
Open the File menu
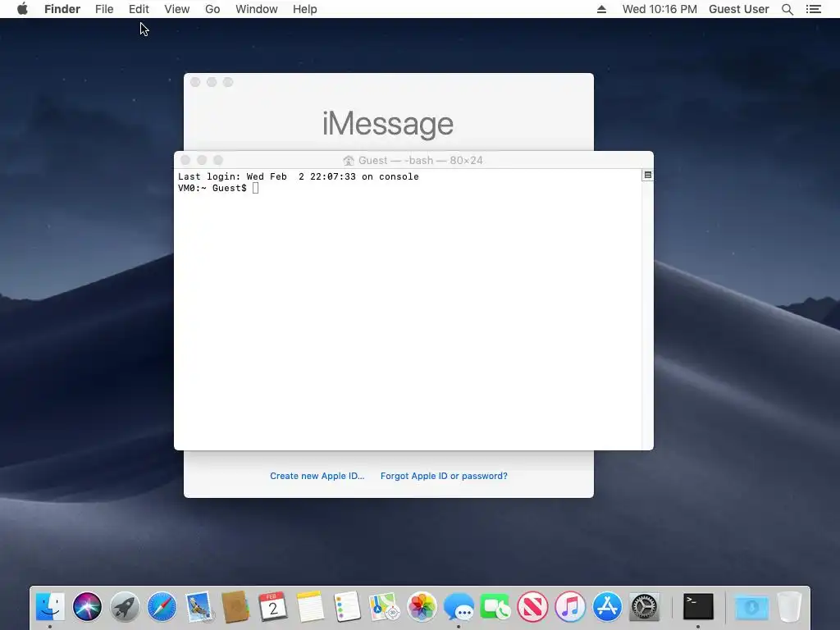coord(104,9)
